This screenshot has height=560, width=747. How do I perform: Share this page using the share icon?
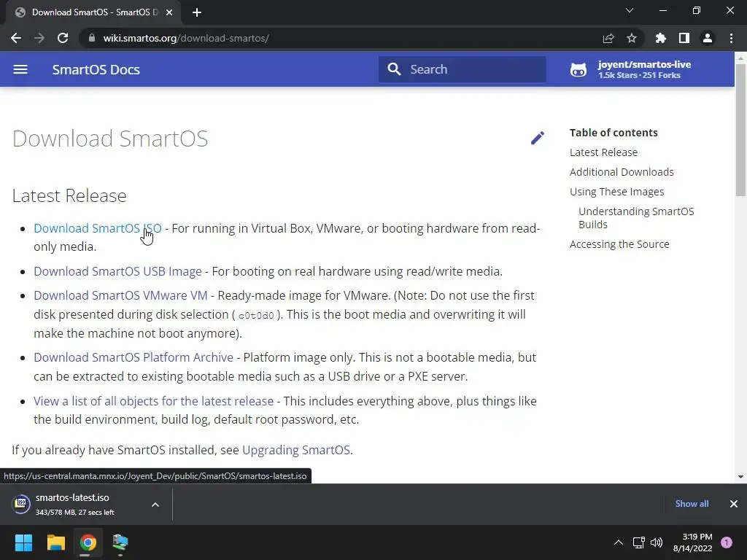click(608, 38)
